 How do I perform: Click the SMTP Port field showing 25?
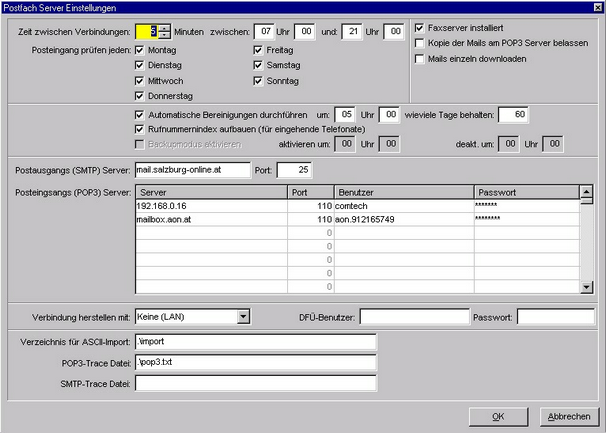click(294, 170)
